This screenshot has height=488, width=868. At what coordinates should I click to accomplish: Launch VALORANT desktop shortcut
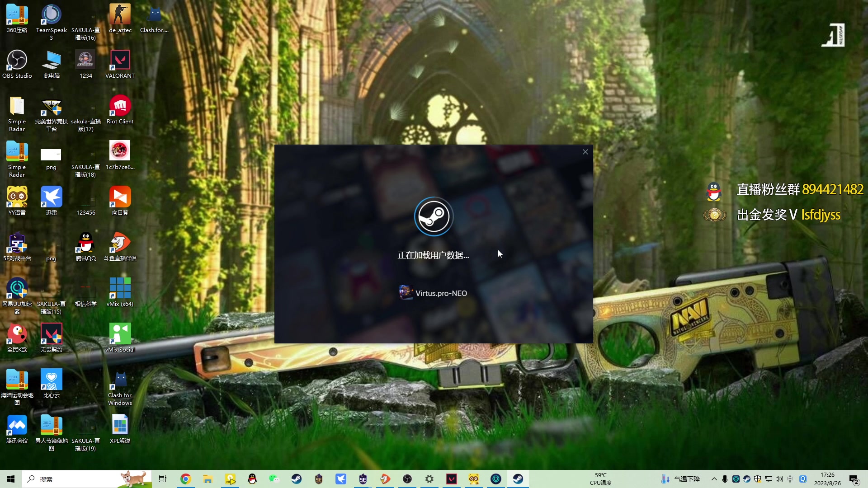pyautogui.click(x=120, y=64)
